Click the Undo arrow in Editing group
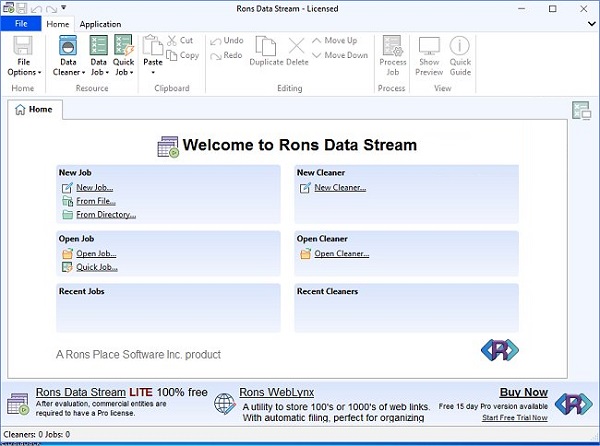The height and width of the screenshot is (446, 600). [215, 41]
